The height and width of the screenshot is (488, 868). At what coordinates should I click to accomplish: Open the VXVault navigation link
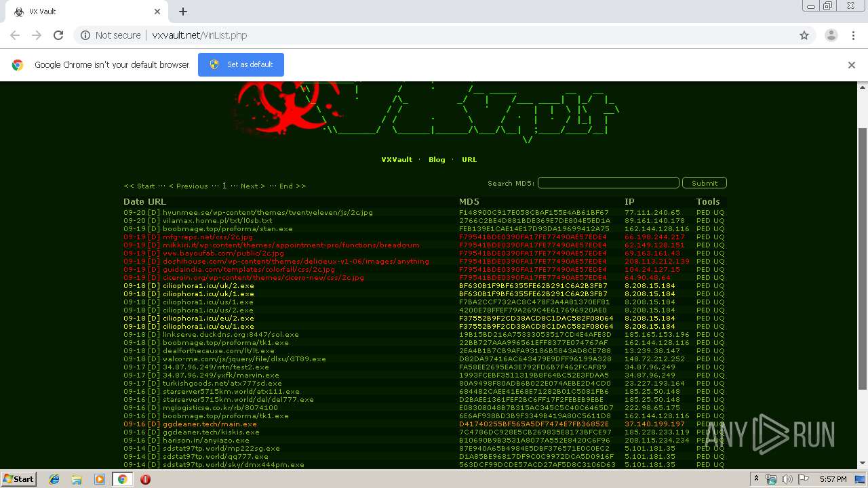pyautogui.click(x=397, y=160)
